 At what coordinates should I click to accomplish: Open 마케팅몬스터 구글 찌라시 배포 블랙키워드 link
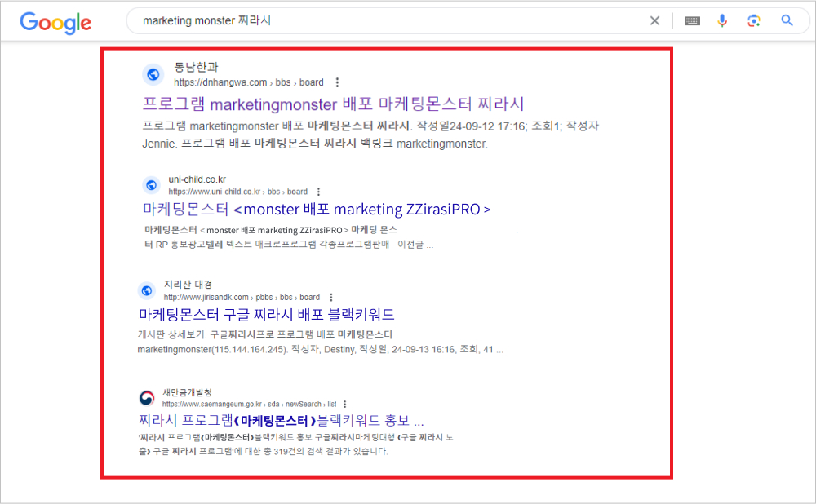(267, 315)
